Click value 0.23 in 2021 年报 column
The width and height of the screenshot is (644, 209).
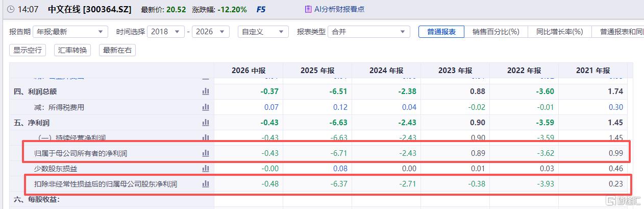[616, 184]
